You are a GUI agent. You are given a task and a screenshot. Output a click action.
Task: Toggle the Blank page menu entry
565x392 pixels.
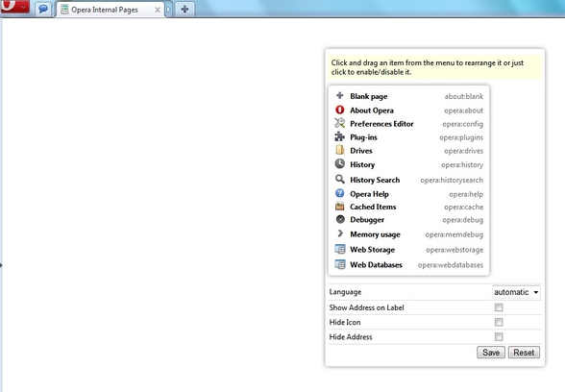point(408,96)
